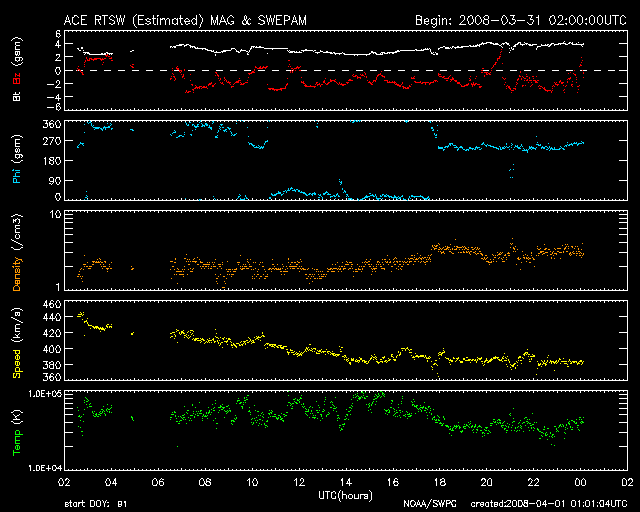Click the "-2" tick on the Bt Bz axis
The height and width of the screenshot is (512, 640).
pyautogui.click(x=54, y=84)
